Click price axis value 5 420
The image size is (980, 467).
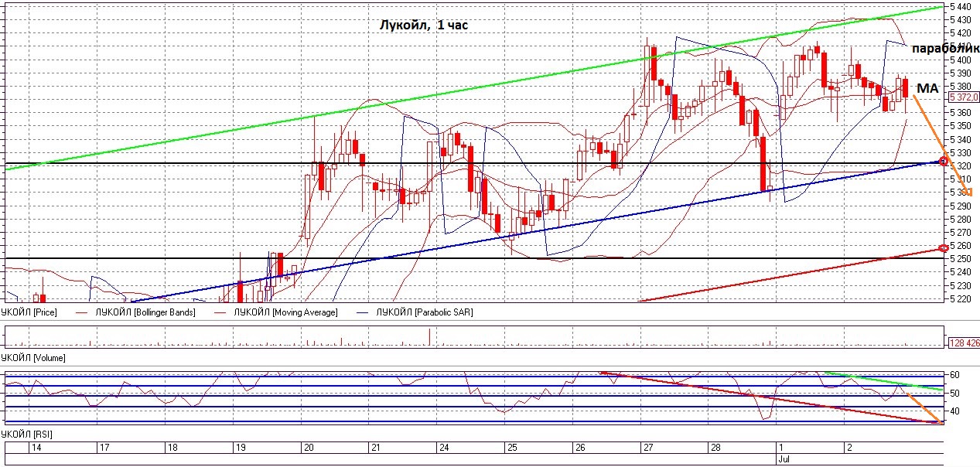click(x=961, y=33)
